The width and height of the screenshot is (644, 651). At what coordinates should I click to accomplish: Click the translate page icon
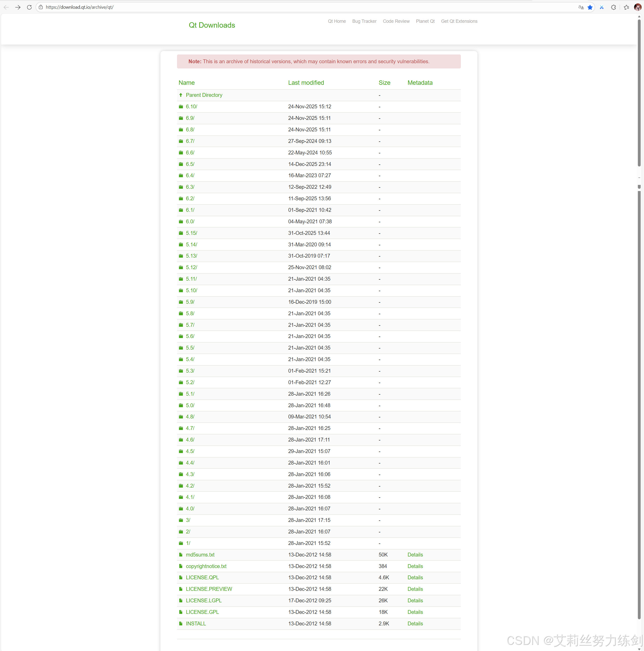pyautogui.click(x=581, y=7)
